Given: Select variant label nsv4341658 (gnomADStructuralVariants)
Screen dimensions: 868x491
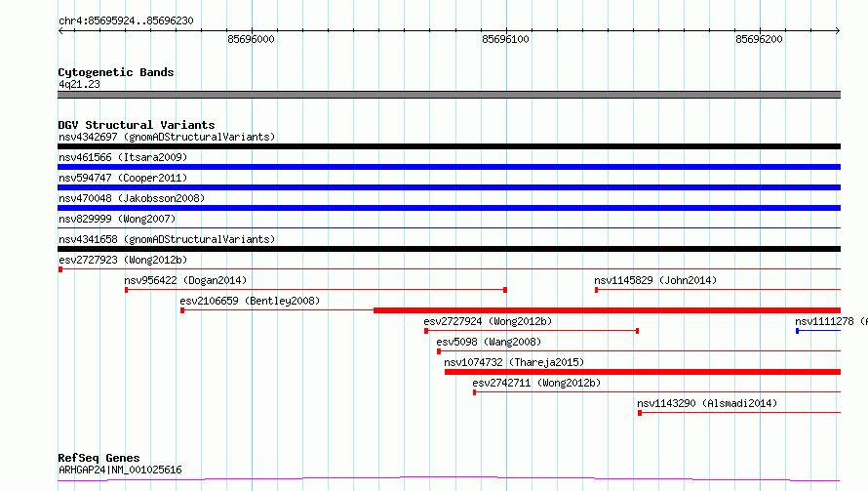Looking at the screenshot, I should 167,239.
